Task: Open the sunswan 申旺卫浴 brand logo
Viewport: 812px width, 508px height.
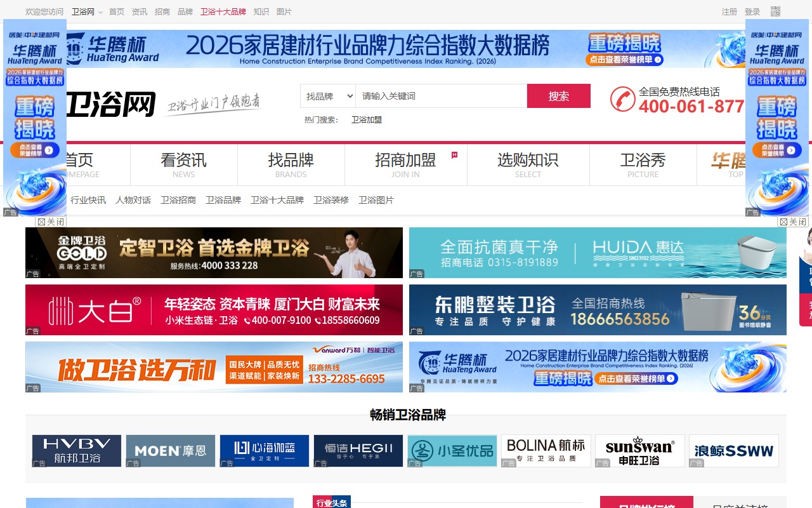Action: click(x=640, y=451)
